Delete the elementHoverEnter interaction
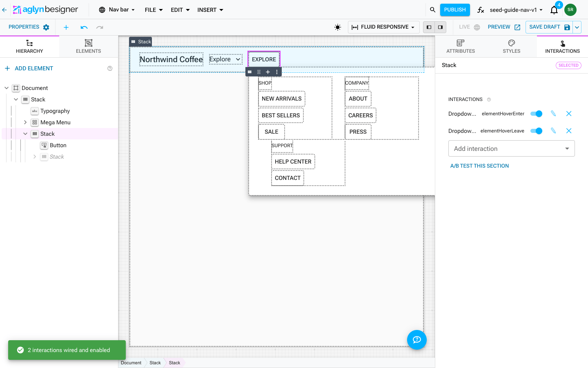Screen dimensions: 588x368 click(x=569, y=114)
